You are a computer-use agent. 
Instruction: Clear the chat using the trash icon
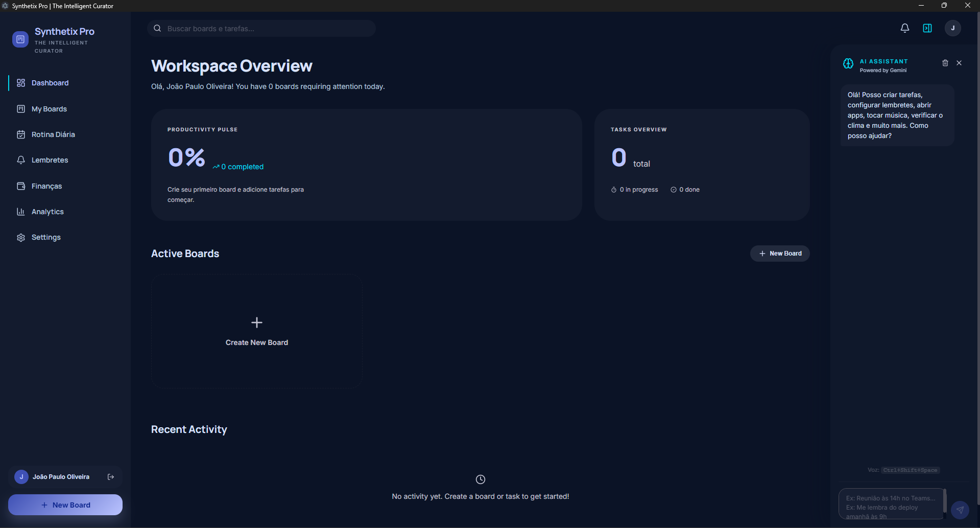(x=945, y=62)
